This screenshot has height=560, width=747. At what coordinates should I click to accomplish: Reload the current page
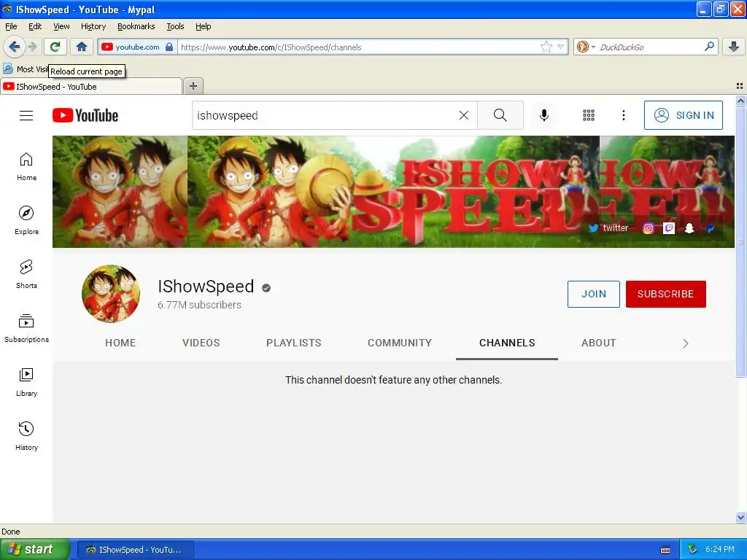point(55,47)
